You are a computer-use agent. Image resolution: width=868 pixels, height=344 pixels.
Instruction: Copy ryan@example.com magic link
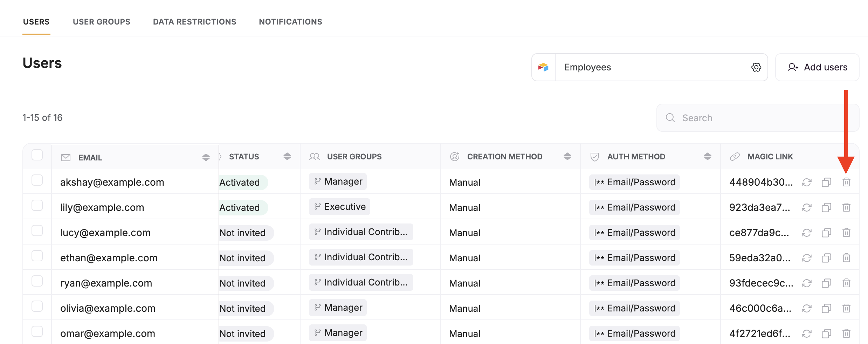[x=826, y=283]
